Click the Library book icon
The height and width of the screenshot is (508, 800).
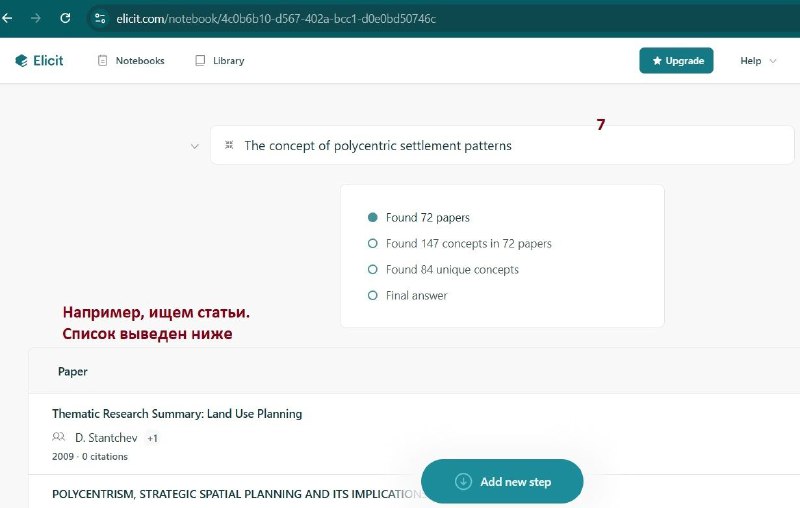pyautogui.click(x=200, y=61)
